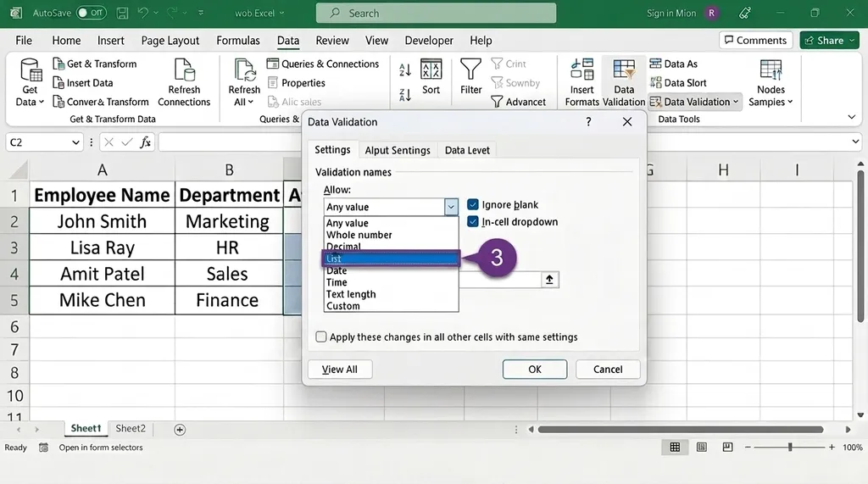The image size is (868, 484).
Task: Add a new sheet with plus icon
Action: pyautogui.click(x=180, y=430)
